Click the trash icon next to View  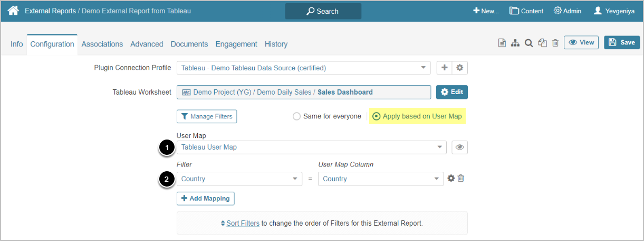(x=555, y=43)
